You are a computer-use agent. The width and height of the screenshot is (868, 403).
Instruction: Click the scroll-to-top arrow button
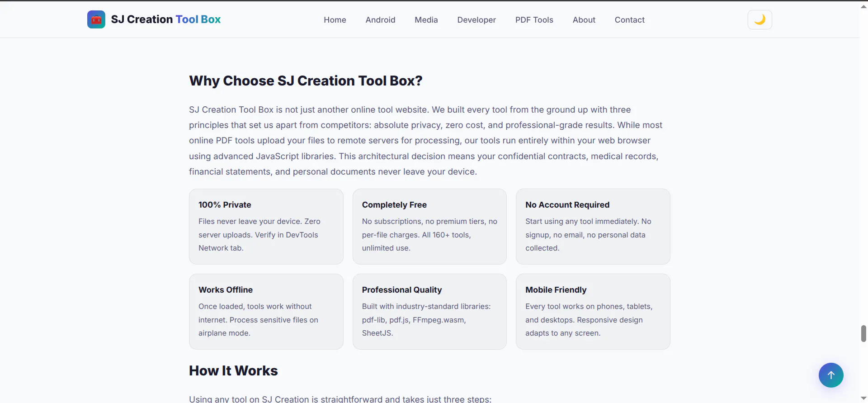tap(831, 375)
